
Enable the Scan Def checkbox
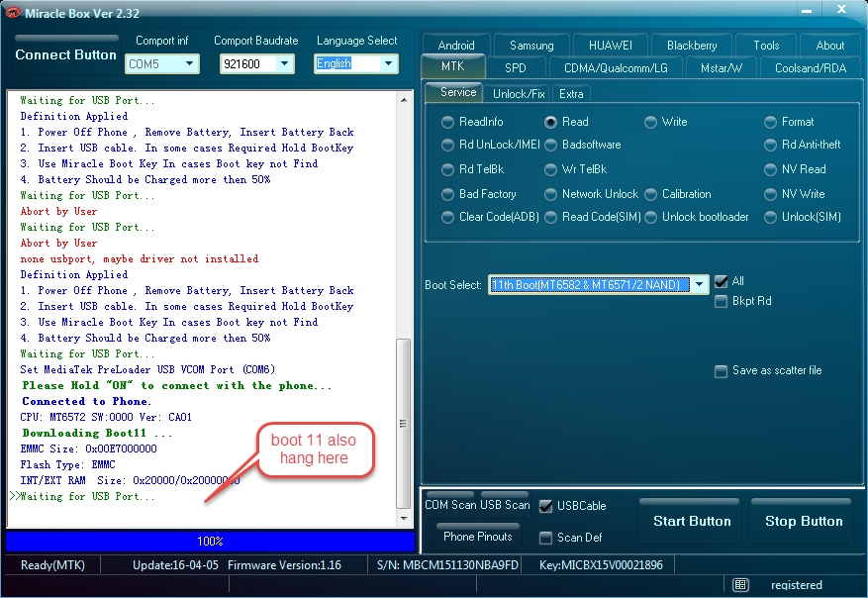click(545, 538)
